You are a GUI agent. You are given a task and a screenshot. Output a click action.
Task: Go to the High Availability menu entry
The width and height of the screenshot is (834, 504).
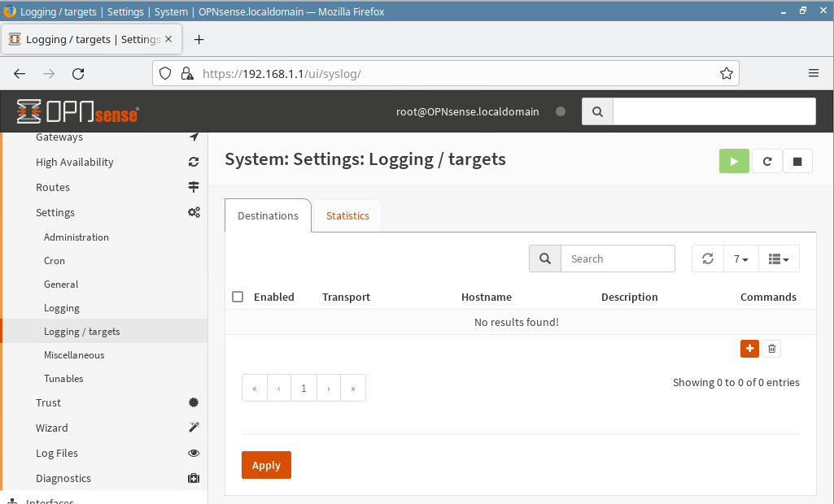click(x=75, y=162)
